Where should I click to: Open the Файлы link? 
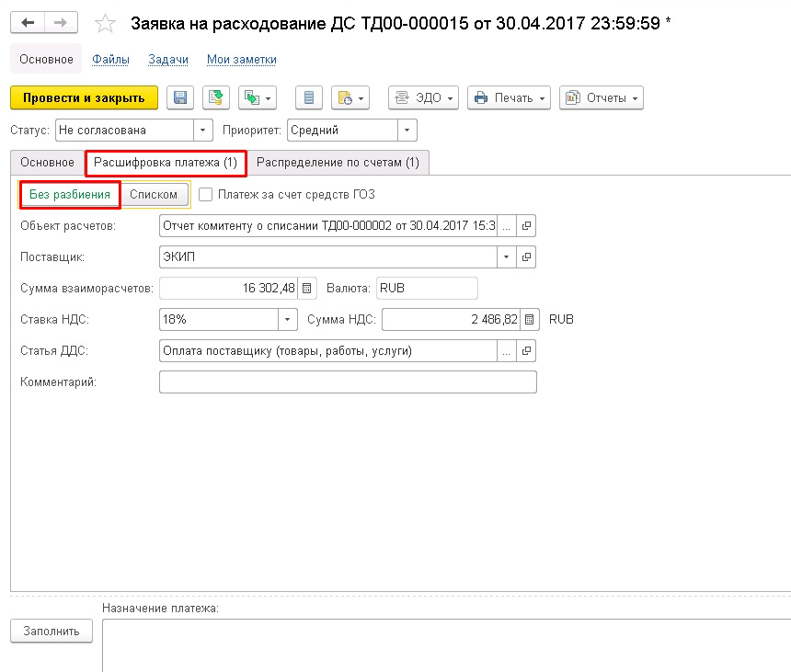[110, 60]
